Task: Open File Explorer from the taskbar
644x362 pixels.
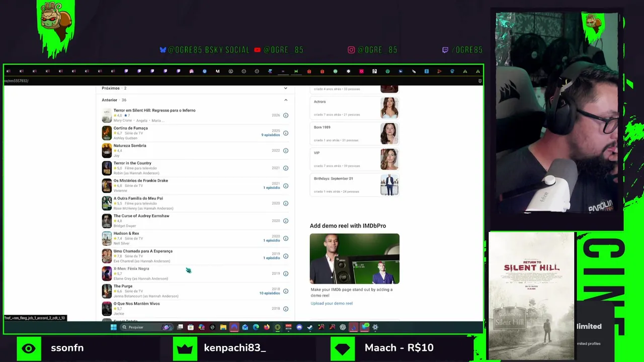Action: (x=223, y=327)
